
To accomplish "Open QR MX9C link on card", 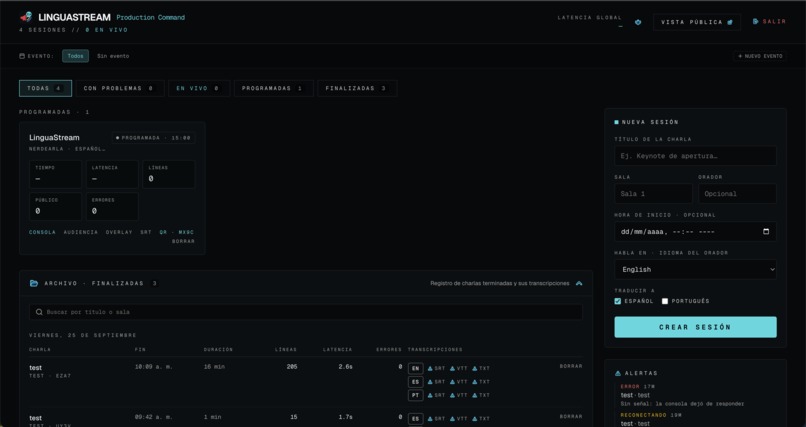I will coord(177,232).
